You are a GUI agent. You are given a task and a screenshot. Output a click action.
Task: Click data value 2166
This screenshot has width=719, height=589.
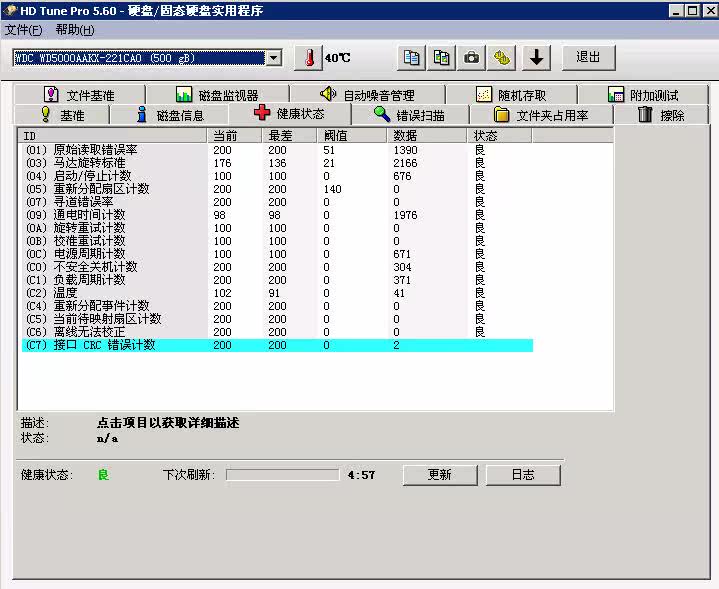(405, 163)
